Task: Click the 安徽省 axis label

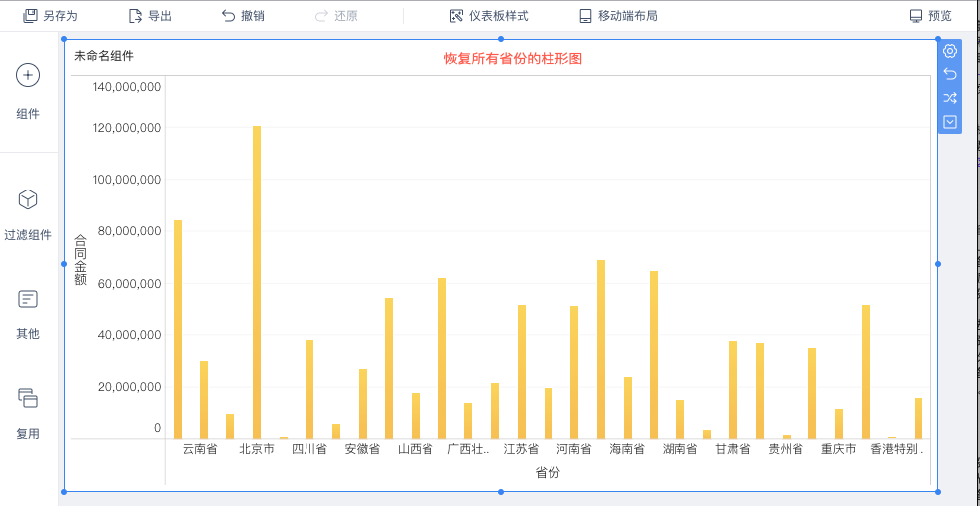Action: 362,449
